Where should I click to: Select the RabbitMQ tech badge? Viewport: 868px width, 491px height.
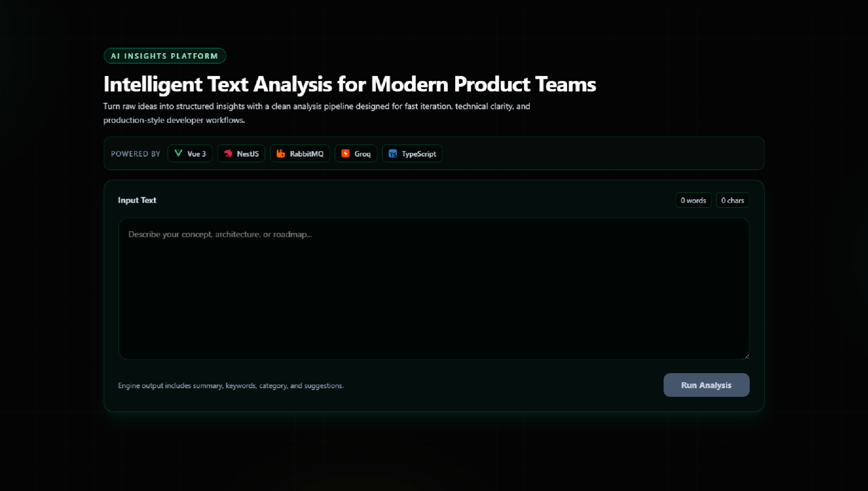click(x=300, y=153)
